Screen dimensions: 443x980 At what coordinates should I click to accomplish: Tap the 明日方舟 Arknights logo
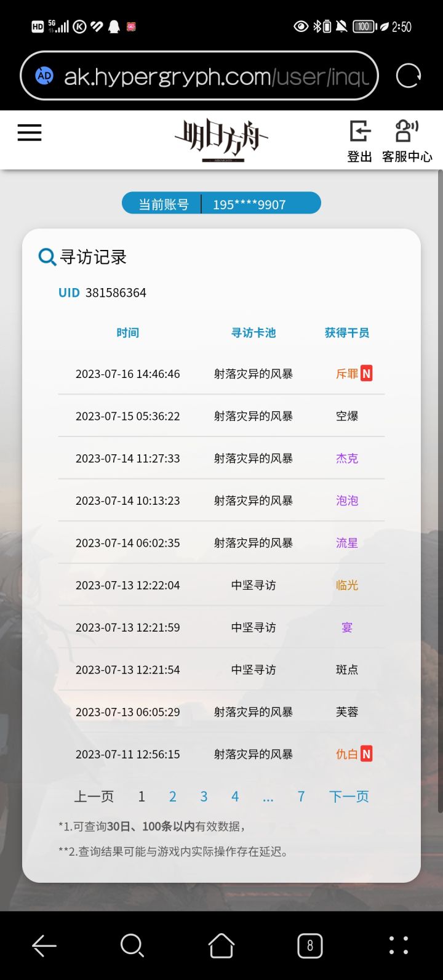point(221,140)
